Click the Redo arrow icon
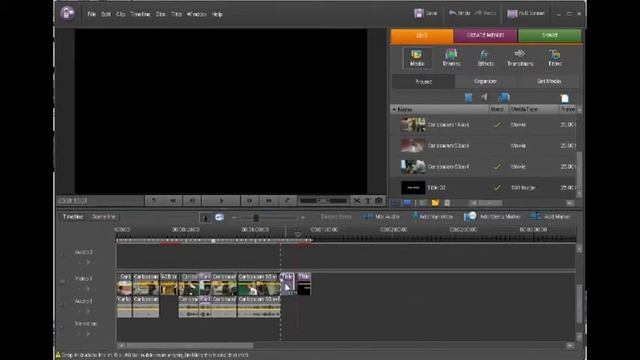 tap(478, 13)
